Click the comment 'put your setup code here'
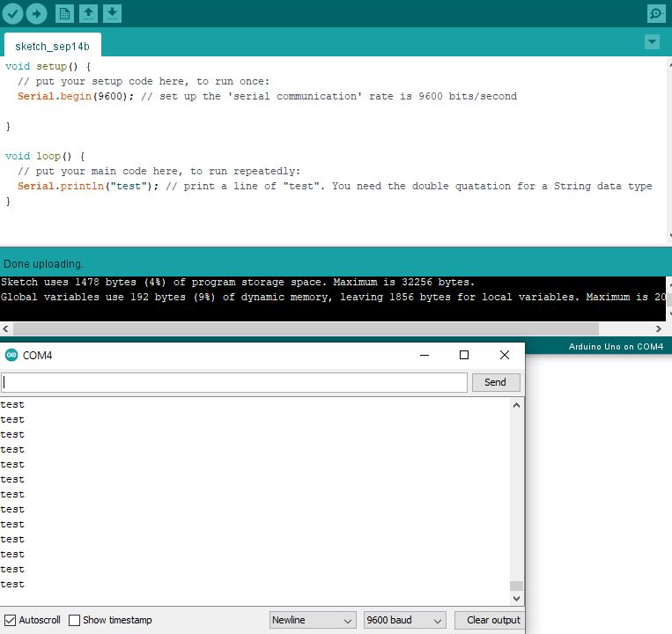Viewport: 672px width, 634px height. (144, 81)
